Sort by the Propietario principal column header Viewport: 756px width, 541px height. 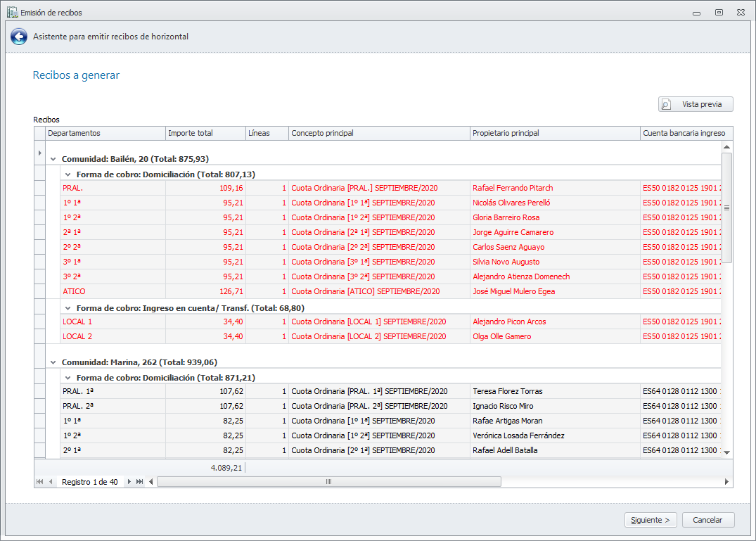pyautogui.click(x=554, y=133)
